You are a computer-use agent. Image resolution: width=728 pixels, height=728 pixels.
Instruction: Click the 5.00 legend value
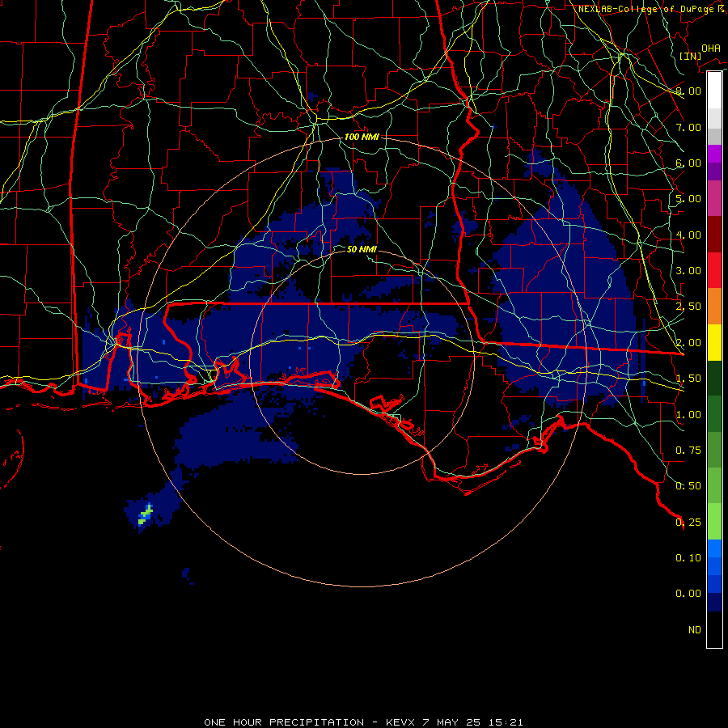coord(688,199)
